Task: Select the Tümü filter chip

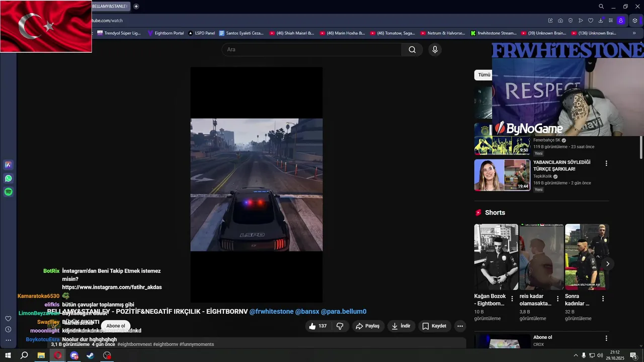Action: pos(484,75)
